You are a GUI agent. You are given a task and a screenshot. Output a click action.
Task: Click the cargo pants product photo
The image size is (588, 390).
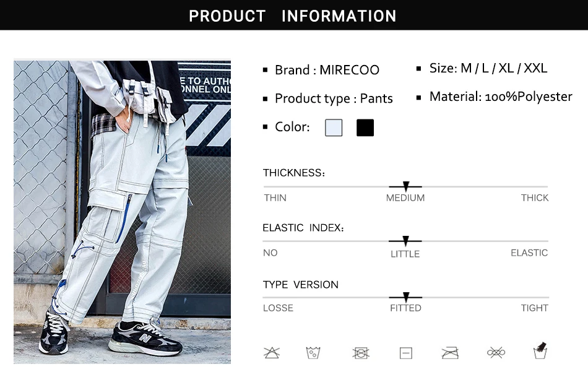click(123, 212)
